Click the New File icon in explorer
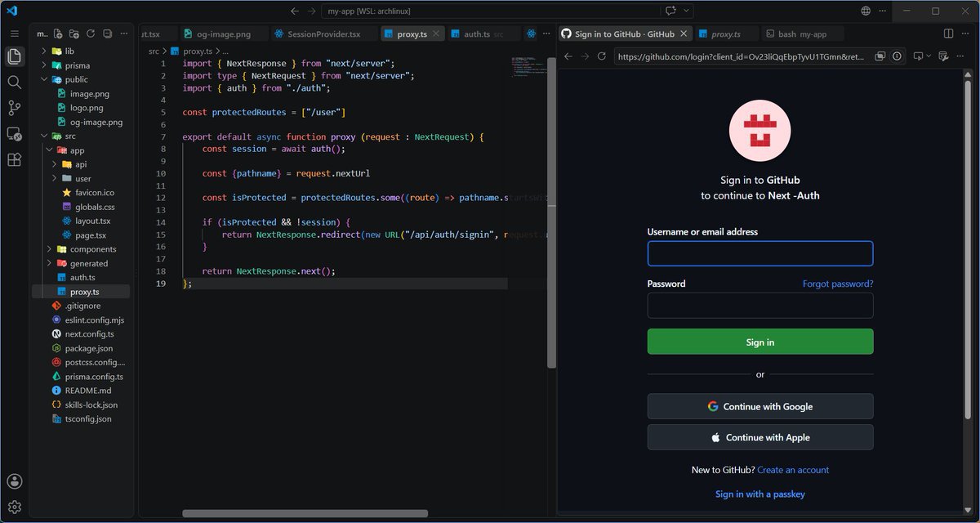This screenshot has width=980, height=523. (x=58, y=34)
